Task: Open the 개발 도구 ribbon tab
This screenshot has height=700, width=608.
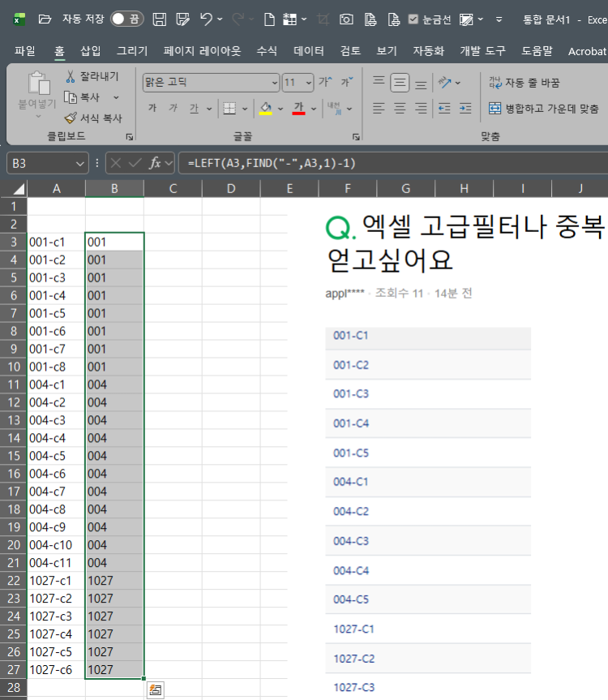Action: coord(482,51)
